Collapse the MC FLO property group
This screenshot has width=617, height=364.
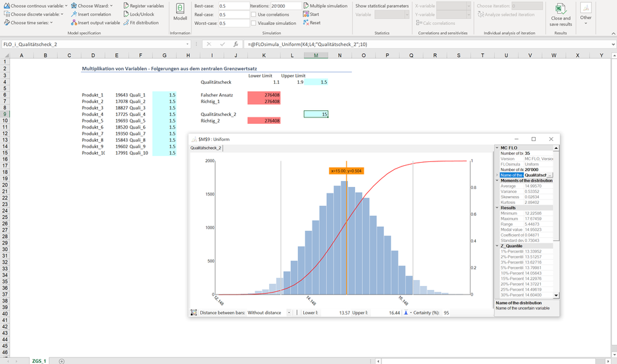coord(497,148)
